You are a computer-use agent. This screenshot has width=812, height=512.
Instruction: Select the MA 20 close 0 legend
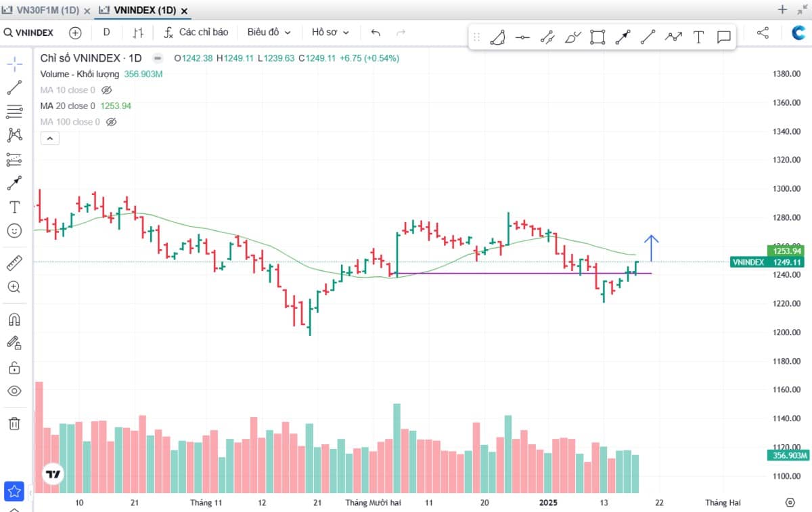point(68,106)
